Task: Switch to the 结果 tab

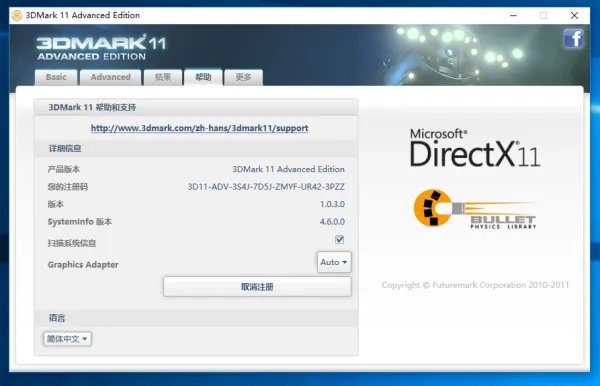Action: [163, 77]
